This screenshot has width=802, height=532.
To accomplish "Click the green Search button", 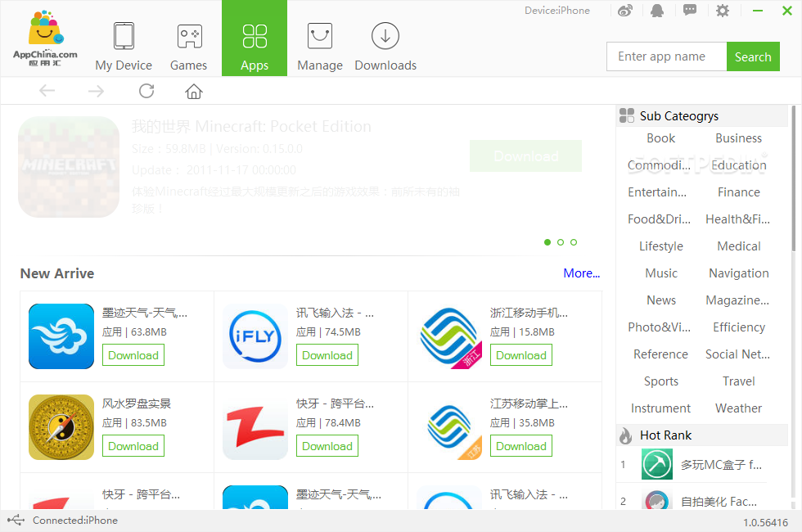I will click(753, 56).
